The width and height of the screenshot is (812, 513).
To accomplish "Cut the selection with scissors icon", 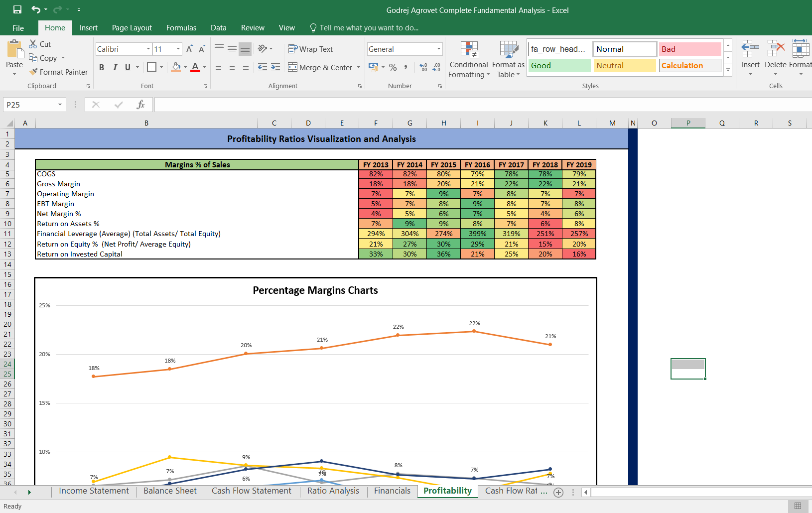I will pos(33,44).
